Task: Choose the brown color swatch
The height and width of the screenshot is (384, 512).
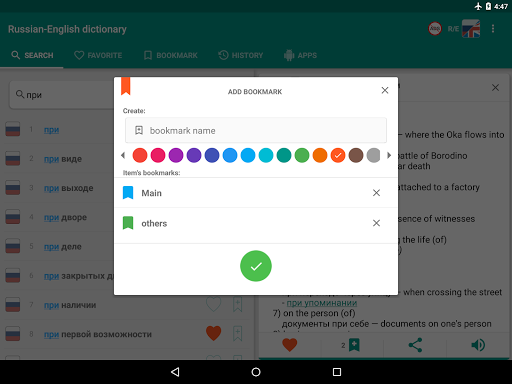Action: point(356,155)
